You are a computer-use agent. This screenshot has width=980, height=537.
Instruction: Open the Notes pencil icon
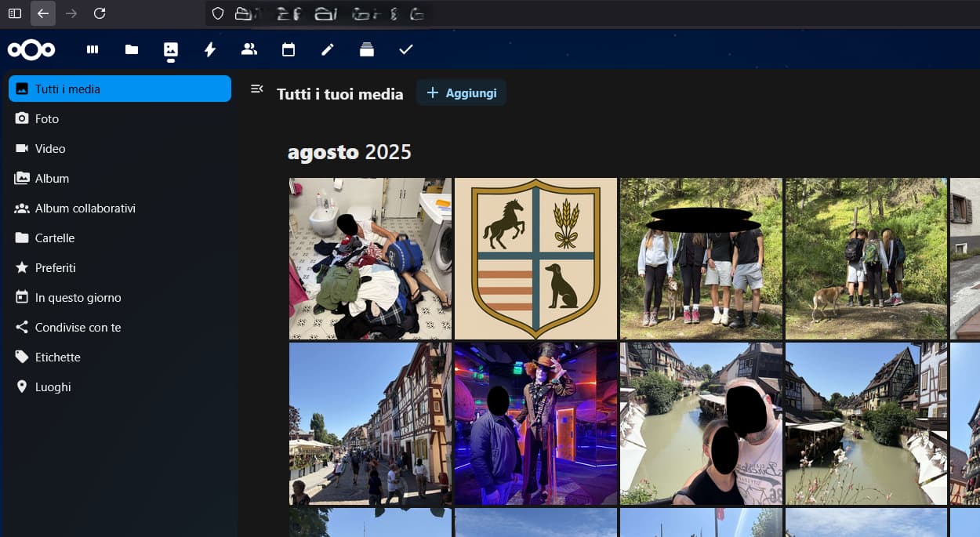[328, 49]
